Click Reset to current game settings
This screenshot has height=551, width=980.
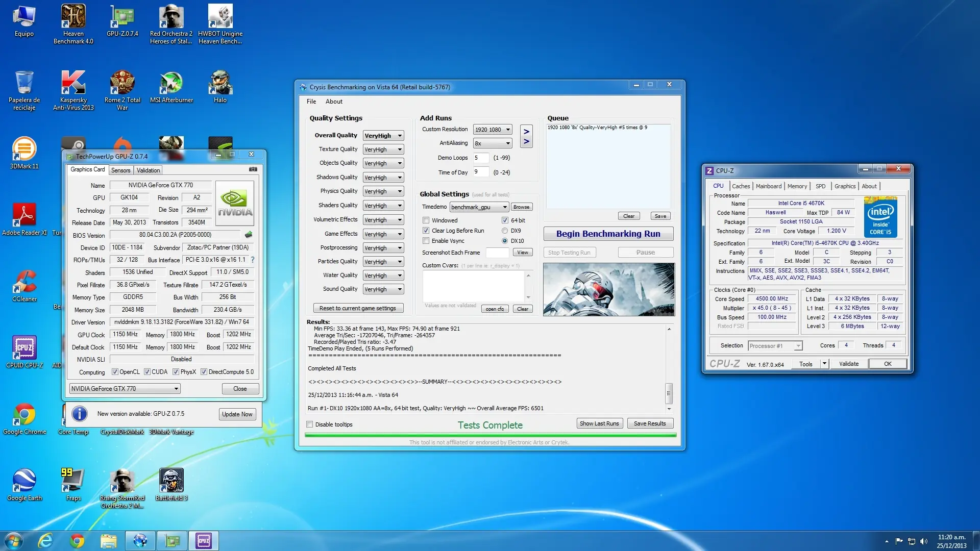358,308
